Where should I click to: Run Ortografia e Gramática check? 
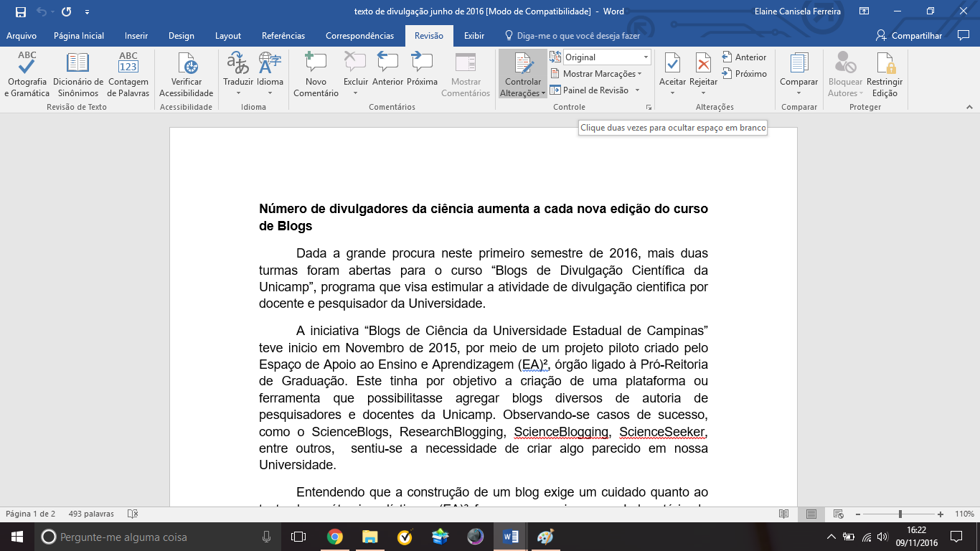point(27,75)
